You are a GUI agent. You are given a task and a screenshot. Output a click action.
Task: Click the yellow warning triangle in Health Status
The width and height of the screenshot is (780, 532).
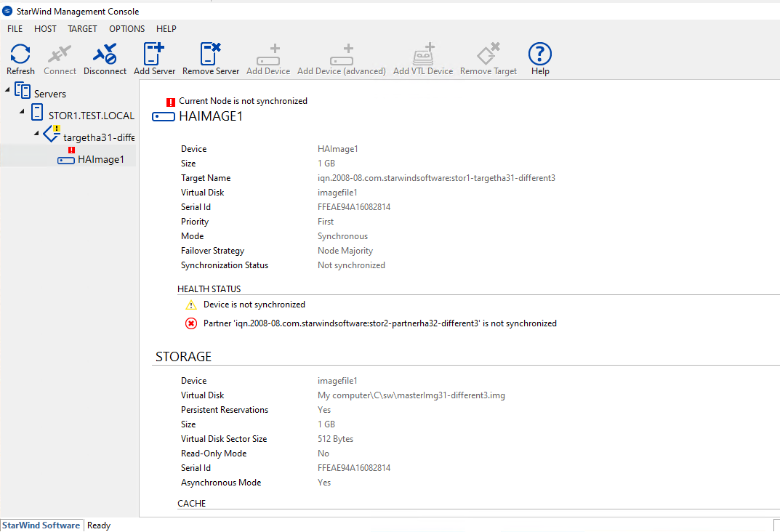tap(191, 305)
